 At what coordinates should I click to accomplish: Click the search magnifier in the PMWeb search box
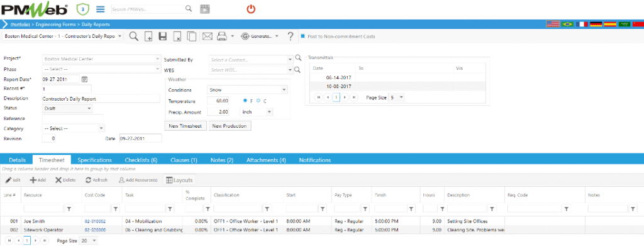coord(189,9)
